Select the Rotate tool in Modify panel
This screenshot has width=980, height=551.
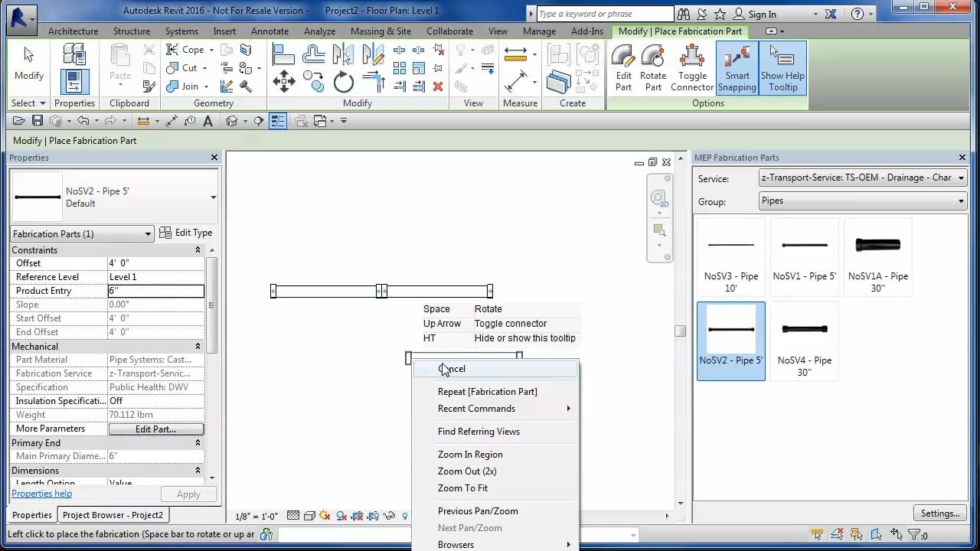coord(344,82)
